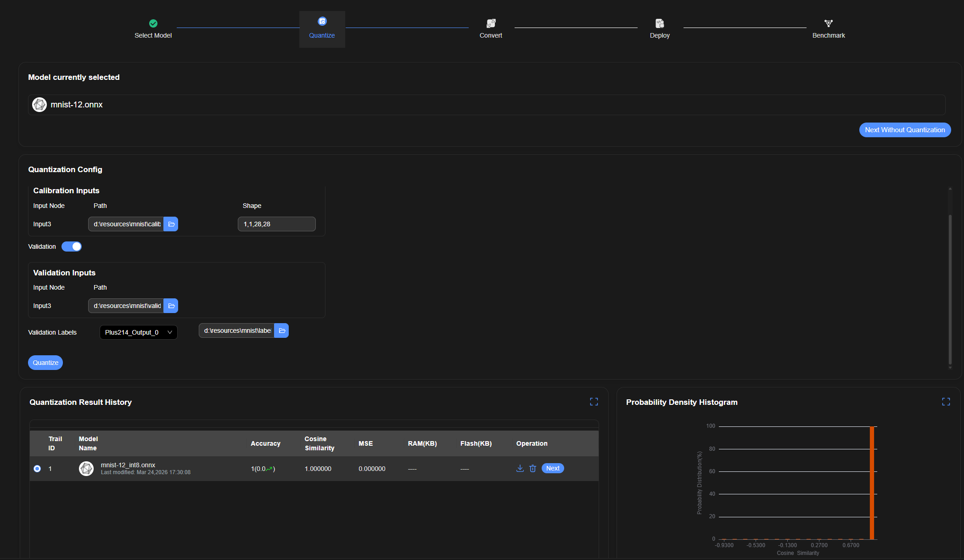
Task: Click the delete trash icon in Operation column
Action: pyautogui.click(x=532, y=468)
